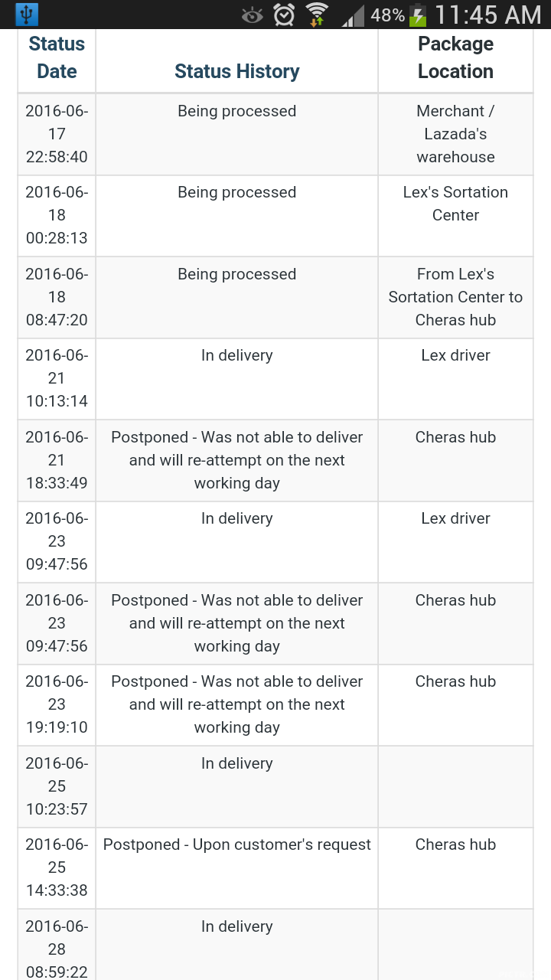Tap the Postponed - Upon customer's request status
The image size is (551, 980).
(236, 844)
